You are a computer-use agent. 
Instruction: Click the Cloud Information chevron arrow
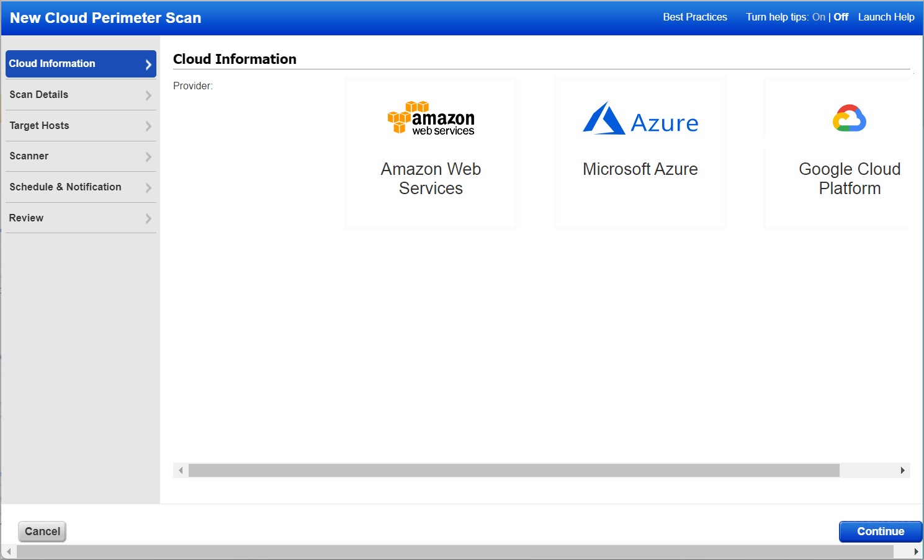tap(148, 64)
